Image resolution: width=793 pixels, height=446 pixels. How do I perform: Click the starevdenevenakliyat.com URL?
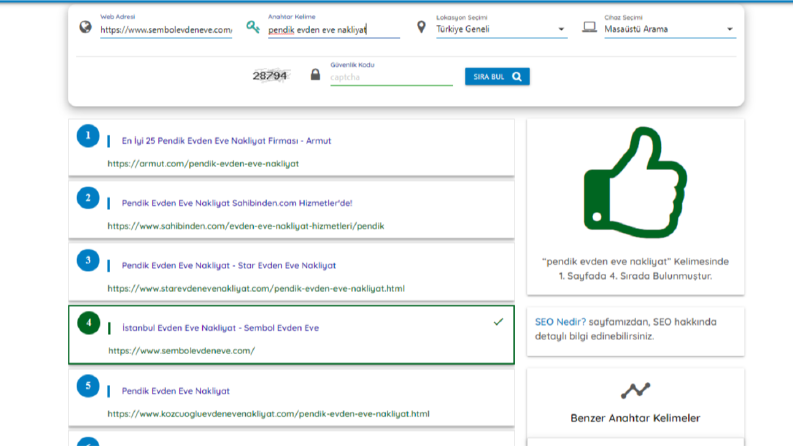[x=256, y=289]
